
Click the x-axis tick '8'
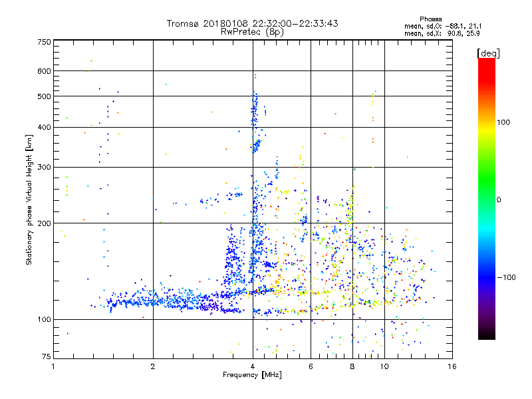point(352,366)
